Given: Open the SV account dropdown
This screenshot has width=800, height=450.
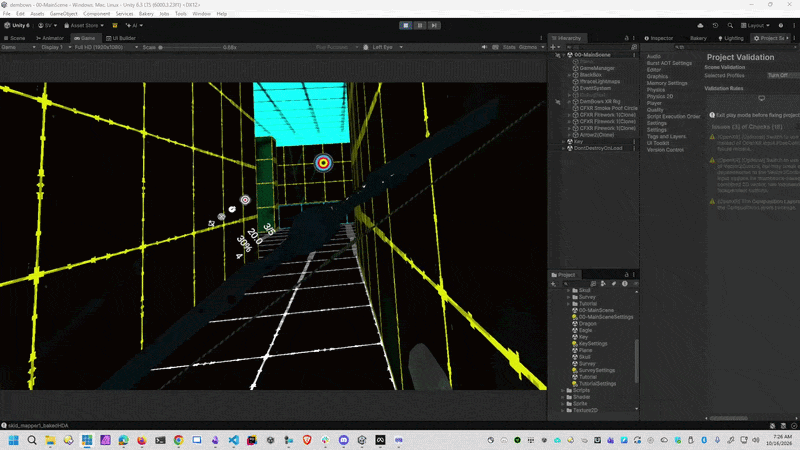Looking at the screenshot, I should coord(47,26).
